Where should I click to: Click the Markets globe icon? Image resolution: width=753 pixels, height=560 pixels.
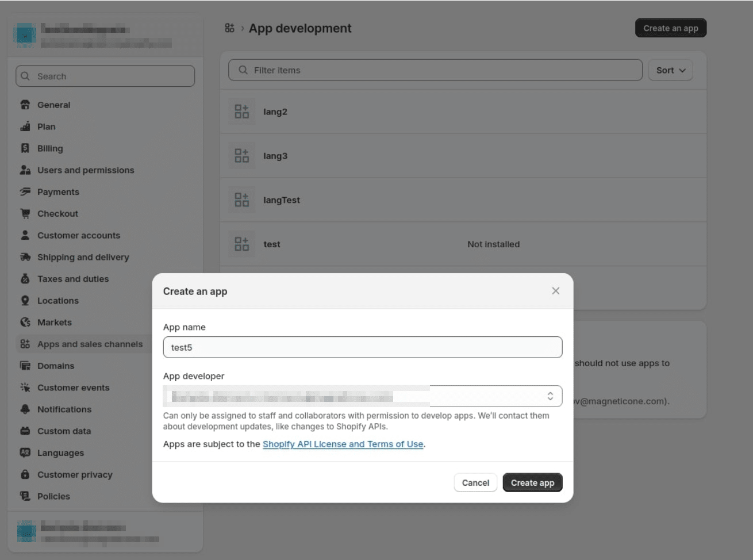click(25, 323)
